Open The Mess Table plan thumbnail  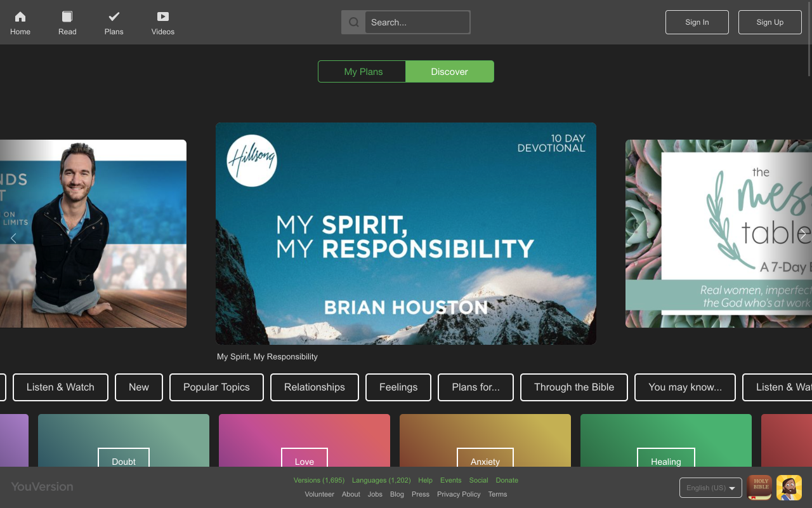(719, 234)
